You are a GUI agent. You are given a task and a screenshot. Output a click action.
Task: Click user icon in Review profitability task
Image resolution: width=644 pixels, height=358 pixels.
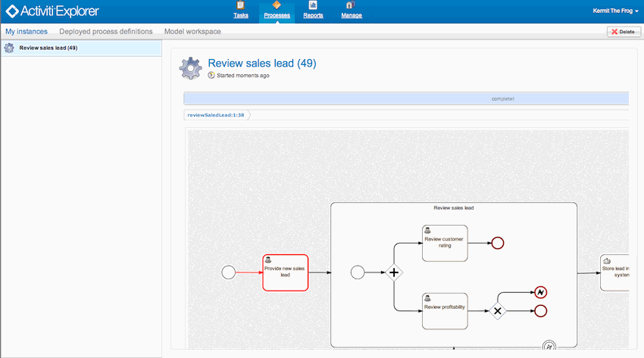[427, 298]
